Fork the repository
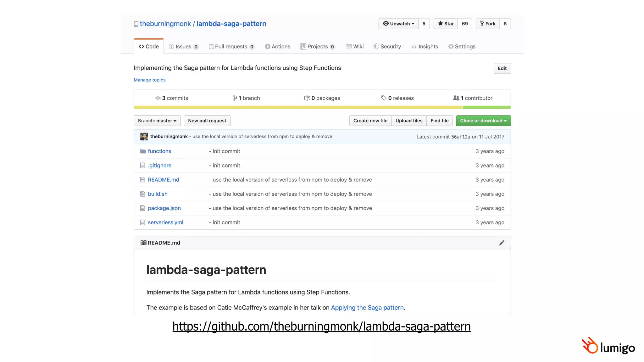The width and height of the screenshot is (644, 362). (x=488, y=24)
